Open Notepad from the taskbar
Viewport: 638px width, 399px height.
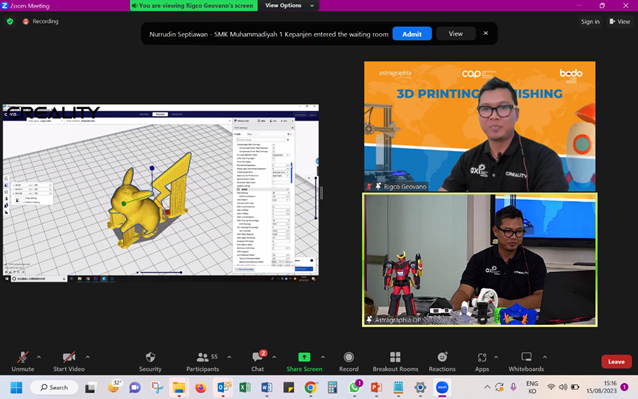pyautogui.click(x=398, y=388)
